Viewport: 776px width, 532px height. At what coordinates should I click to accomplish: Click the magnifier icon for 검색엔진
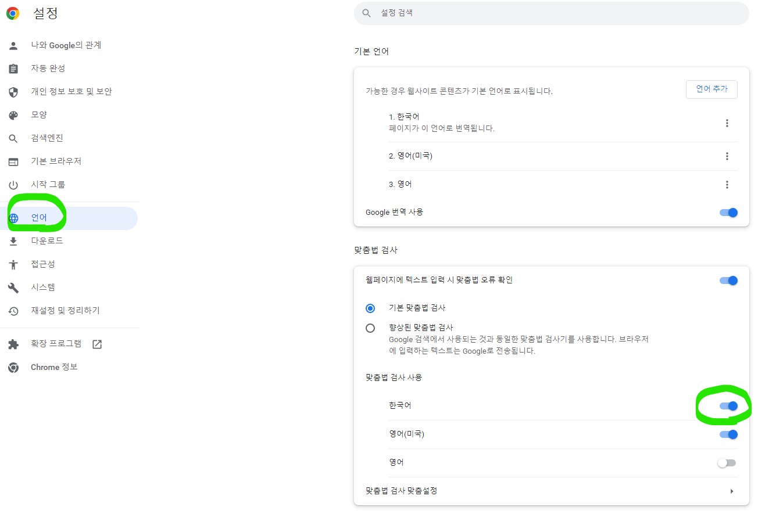pos(13,138)
